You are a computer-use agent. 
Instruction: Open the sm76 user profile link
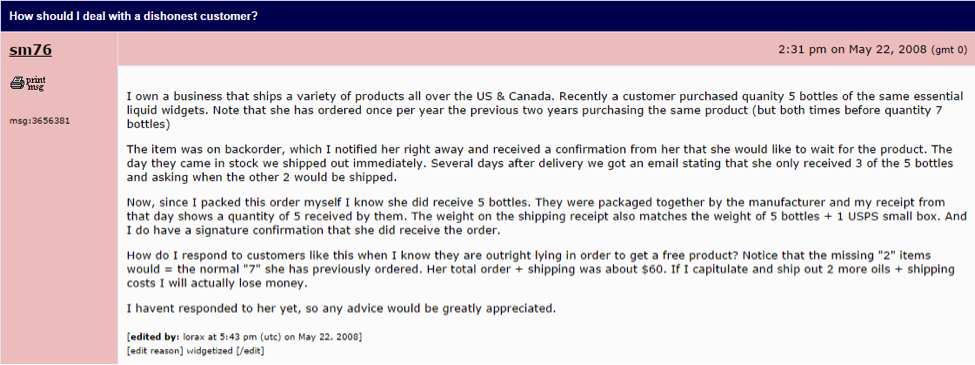tap(30, 50)
